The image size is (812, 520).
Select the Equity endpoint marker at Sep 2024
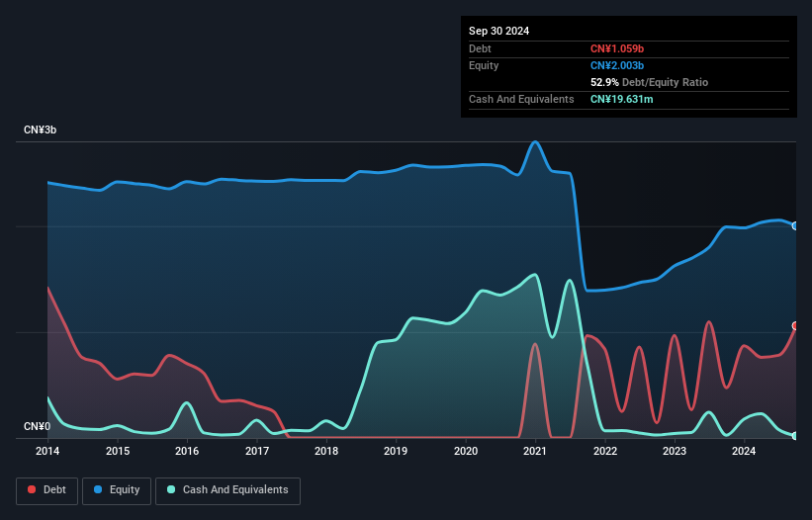pyautogui.click(x=796, y=226)
